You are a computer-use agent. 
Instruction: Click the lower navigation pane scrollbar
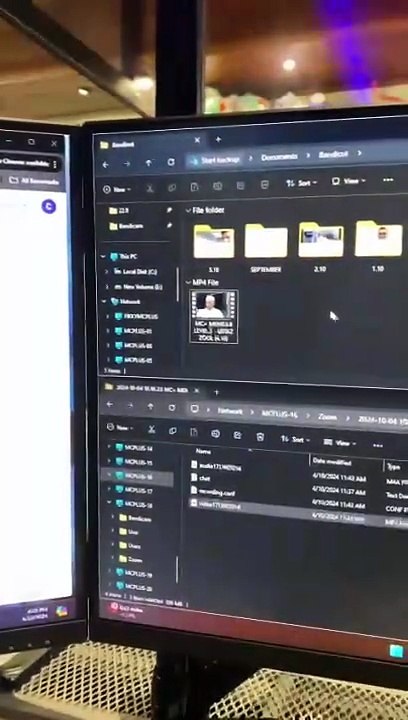click(177, 568)
